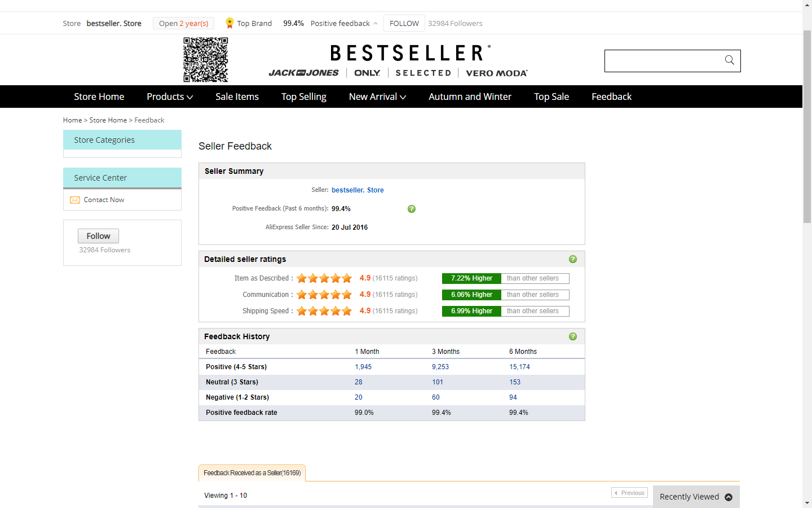This screenshot has height=508, width=812.
Task: Click the Contact Now link
Action: 104,200
